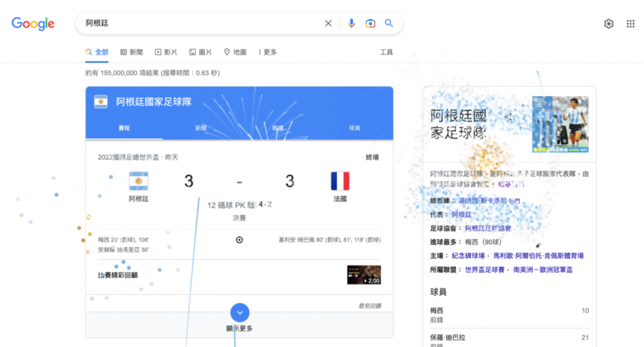Select the 賽程 tab in the team card
Image resolution: width=644 pixels, height=347 pixels.
click(x=124, y=128)
